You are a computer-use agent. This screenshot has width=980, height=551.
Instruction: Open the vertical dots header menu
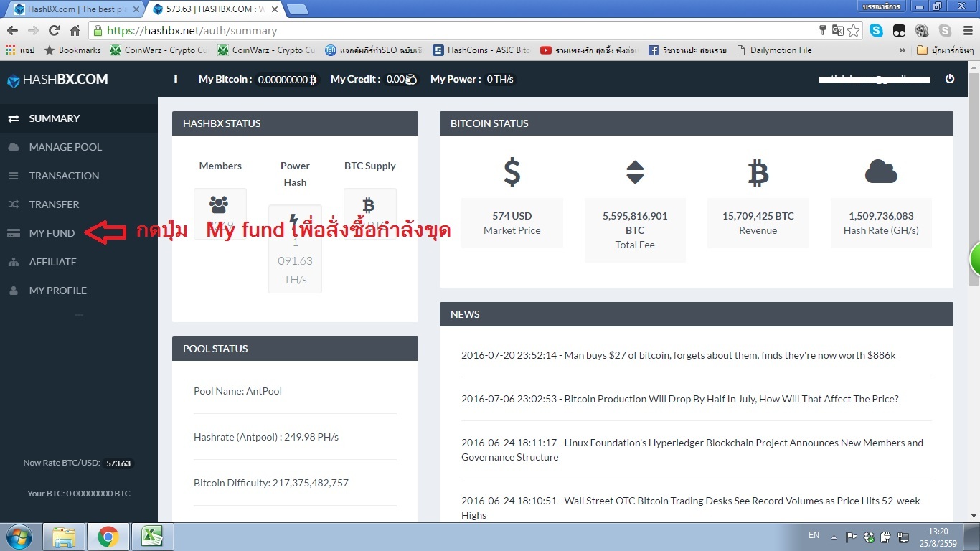[x=176, y=79]
